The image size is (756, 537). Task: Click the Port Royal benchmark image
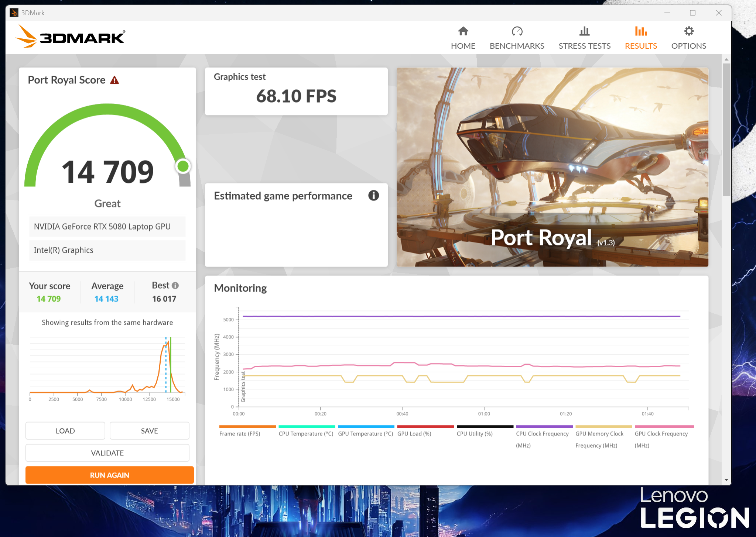[552, 167]
